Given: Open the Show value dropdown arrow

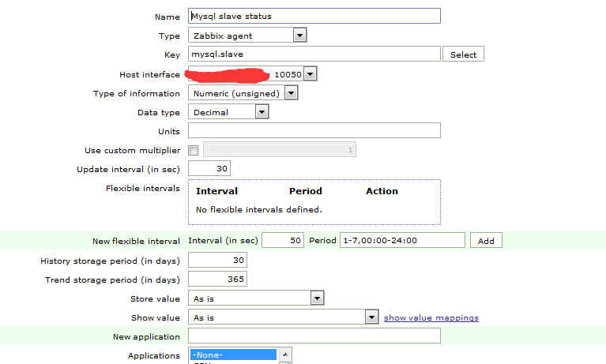Looking at the screenshot, I should (371, 317).
